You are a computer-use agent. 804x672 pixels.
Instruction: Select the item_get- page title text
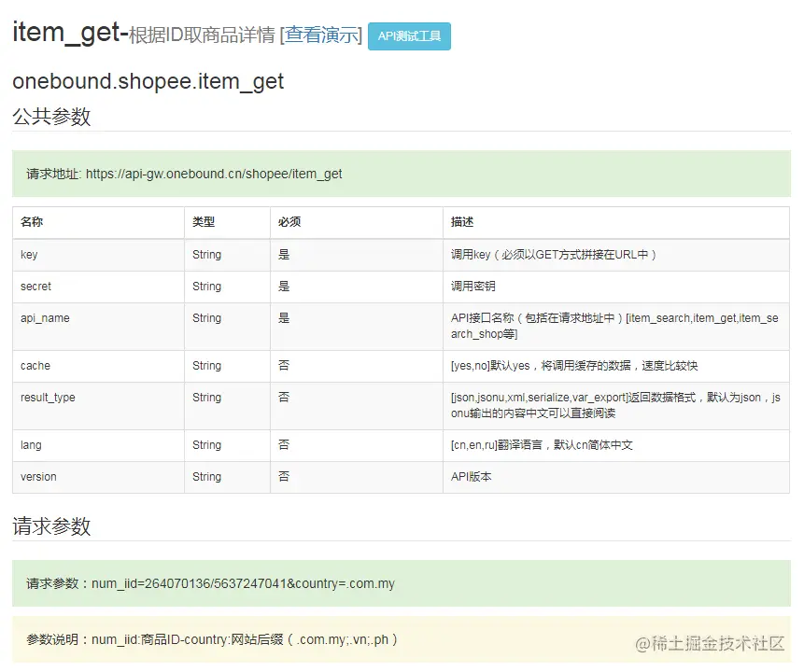click(70, 33)
